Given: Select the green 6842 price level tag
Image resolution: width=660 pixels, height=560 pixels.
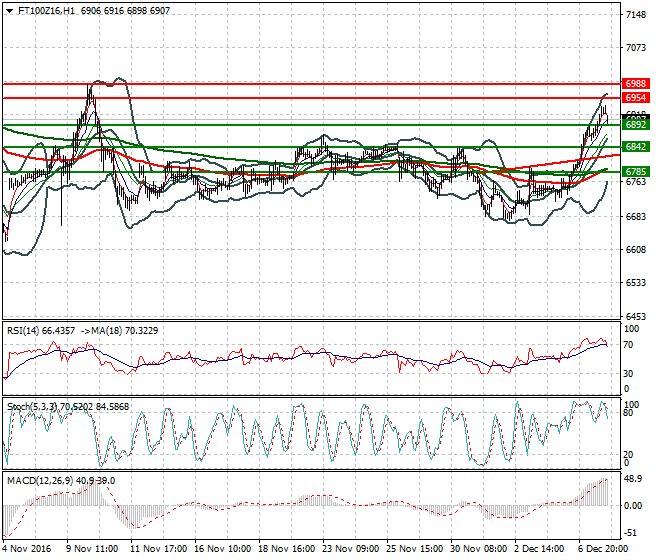Looking at the screenshot, I should (x=635, y=146).
